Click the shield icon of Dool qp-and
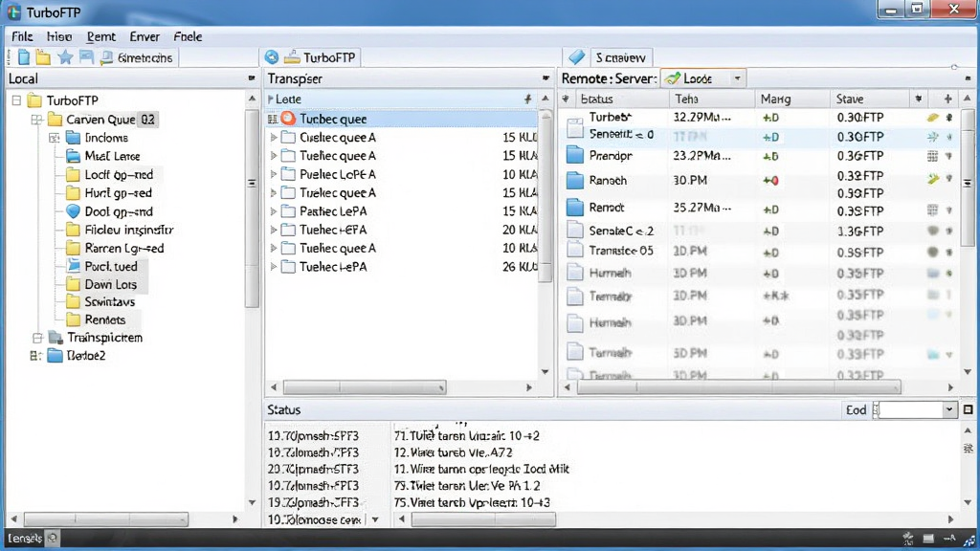 (x=73, y=211)
